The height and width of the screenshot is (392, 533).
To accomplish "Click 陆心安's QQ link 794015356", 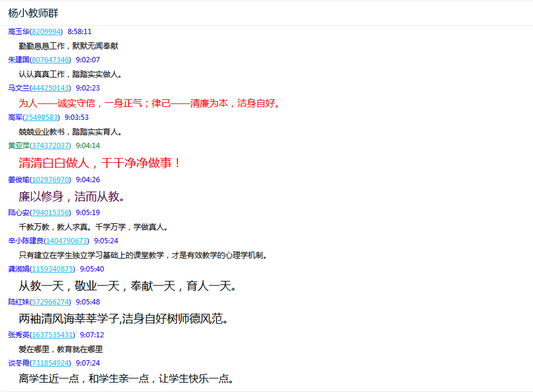I will tap(50, 213).
